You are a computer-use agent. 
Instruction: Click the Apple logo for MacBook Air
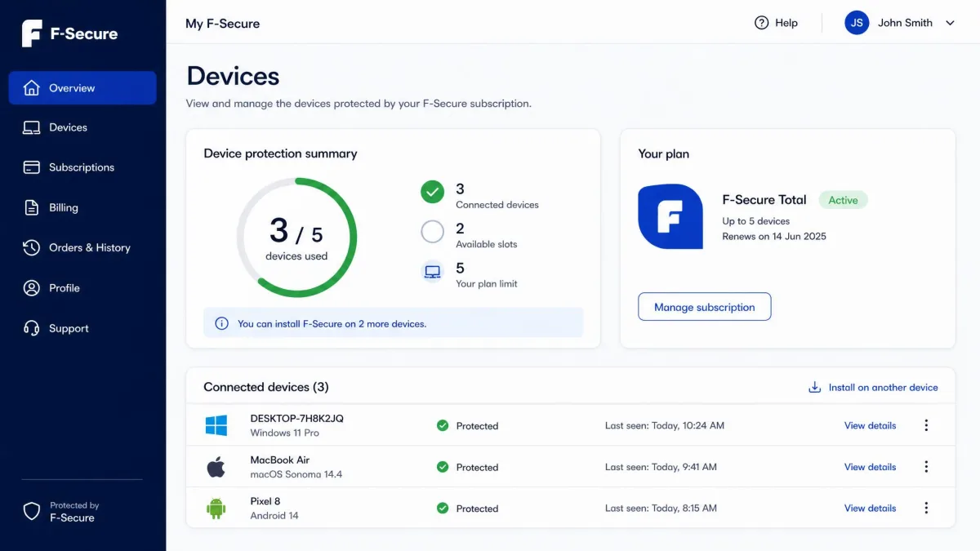pos(216,467)
